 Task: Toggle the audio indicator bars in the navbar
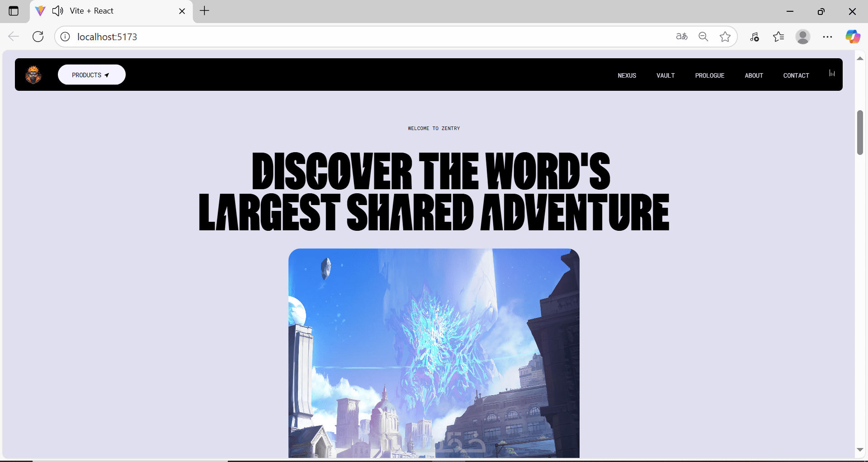(x=832, y=73)
